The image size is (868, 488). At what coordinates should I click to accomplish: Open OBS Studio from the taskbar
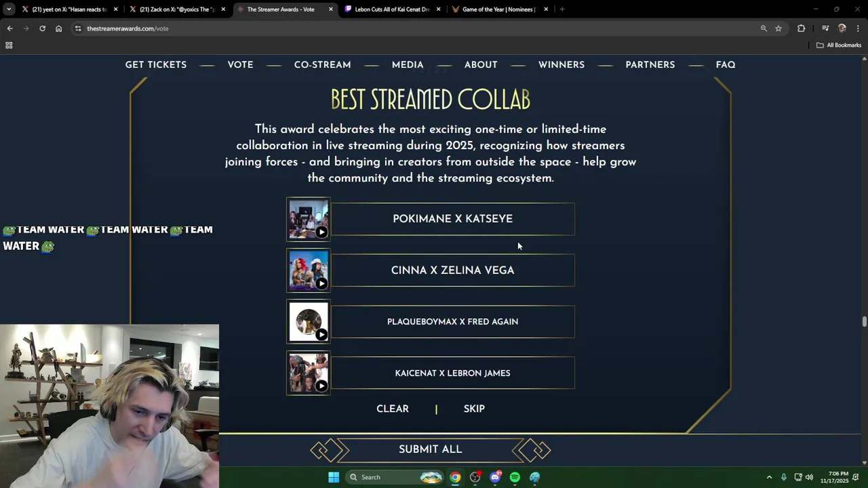(x=475, y=477)
